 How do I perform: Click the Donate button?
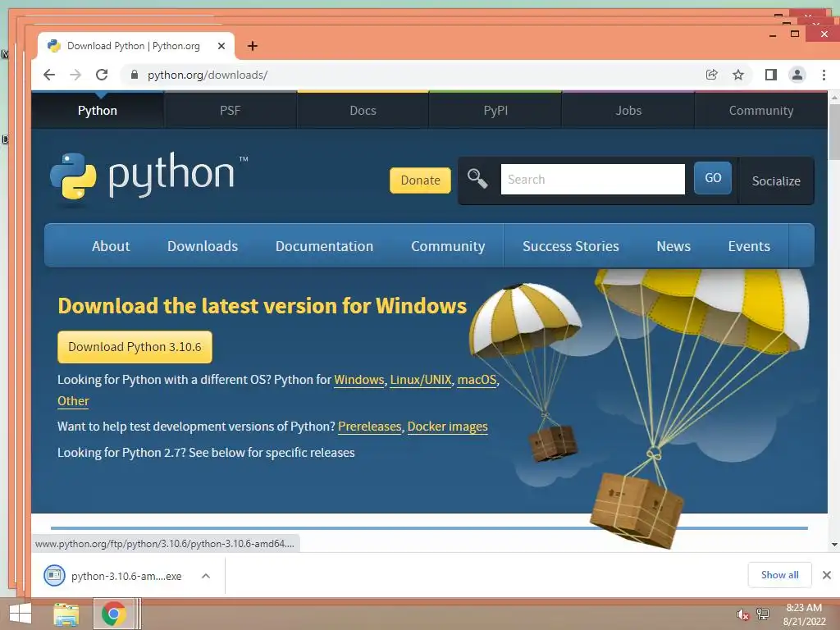tap(421, 180)
